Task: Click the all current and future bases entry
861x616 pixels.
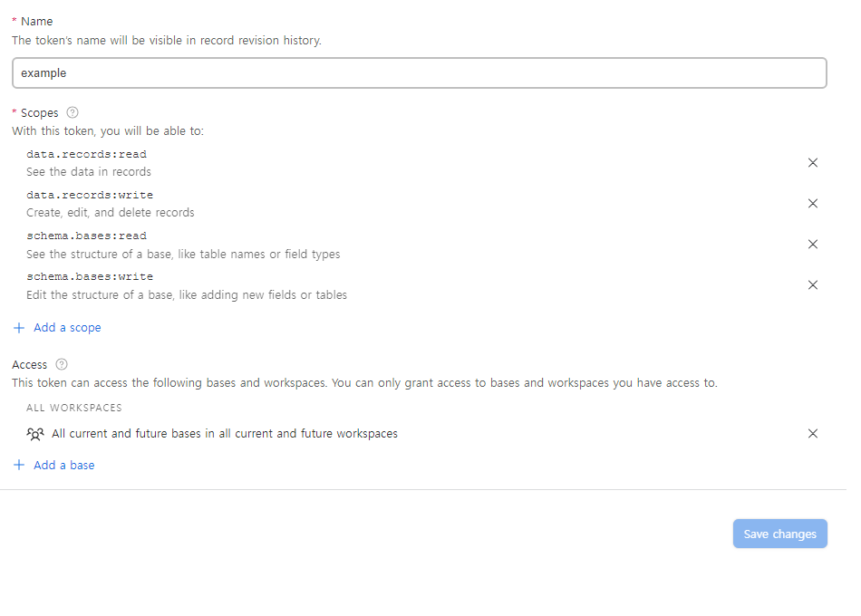Action: click(x=225, y=434)
